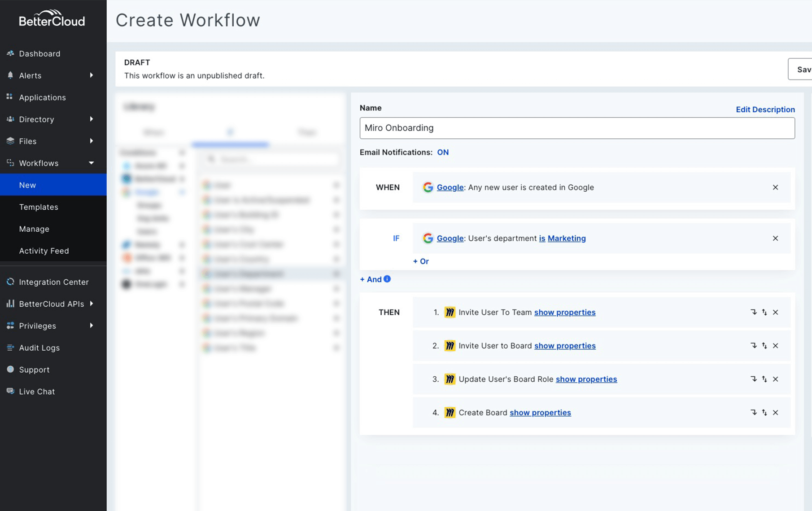Click the Live Chat icon
Screen dimensions: 812x511
[x=10, y=391]
